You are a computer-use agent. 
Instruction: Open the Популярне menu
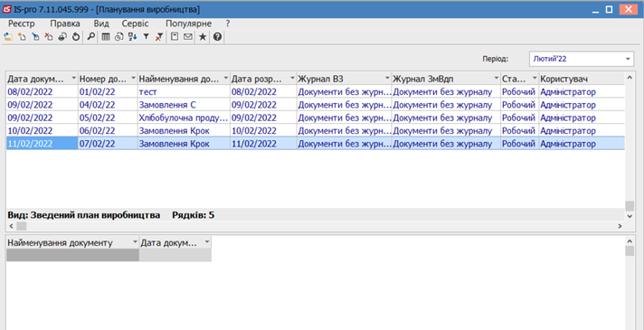188,24
